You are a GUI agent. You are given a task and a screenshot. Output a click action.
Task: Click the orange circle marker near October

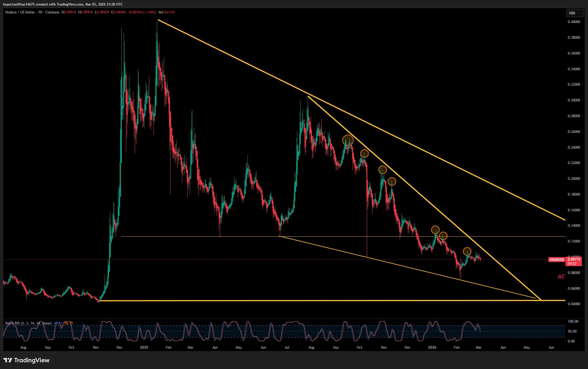point(364,153)
